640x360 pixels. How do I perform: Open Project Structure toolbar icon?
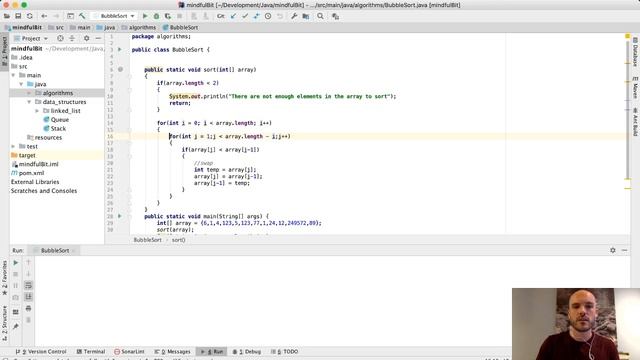click(306, 16)
